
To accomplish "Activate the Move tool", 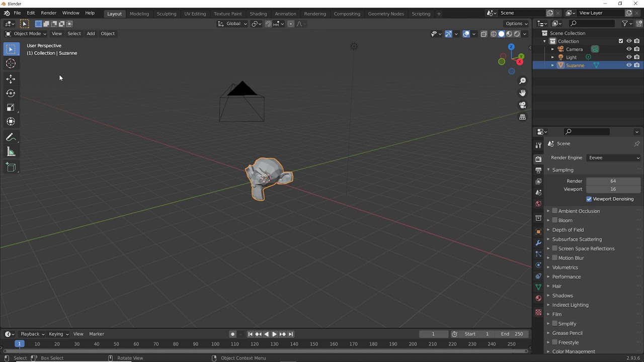I will pos(11,79).
